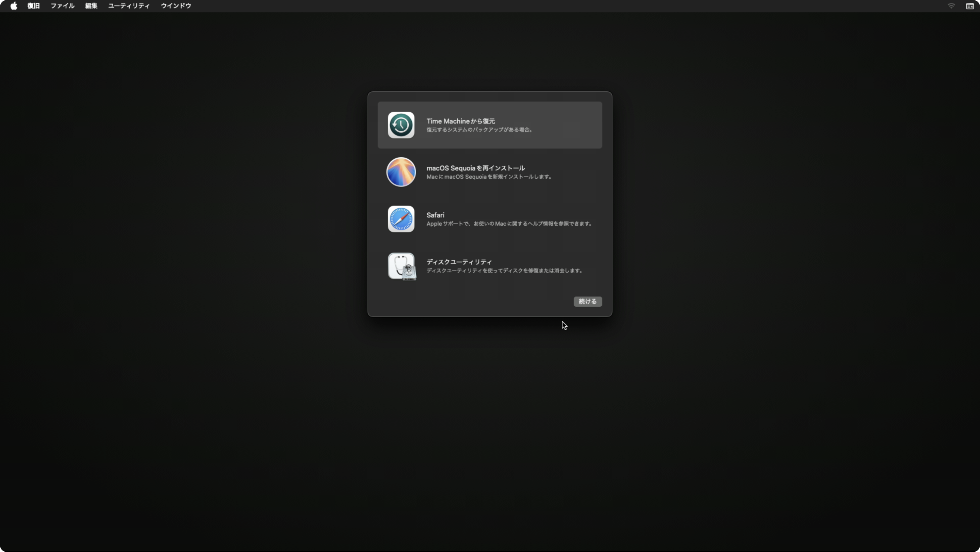980x552 pixels.
Task: Click the description MacにmacOS Sequoiaを新規インストールします。
Action: [490, 177]
